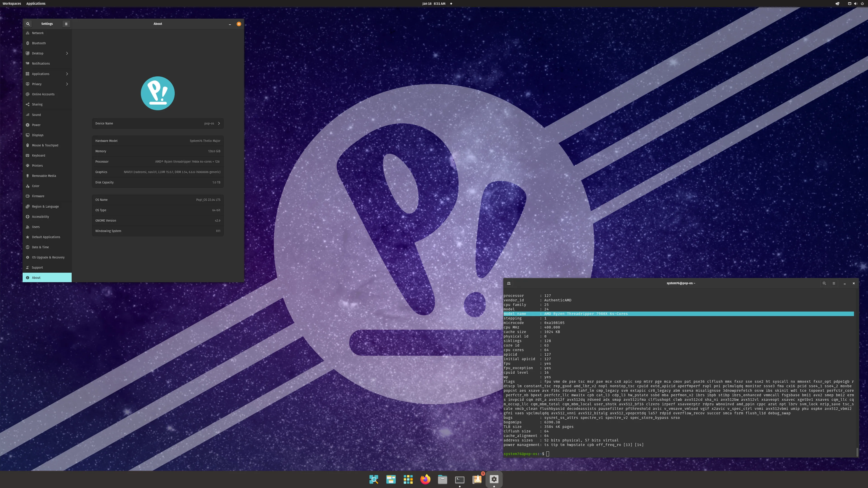Select the GNOME Version 42.9 row
This screenshot has width=868, height=488.
(158, 221)
